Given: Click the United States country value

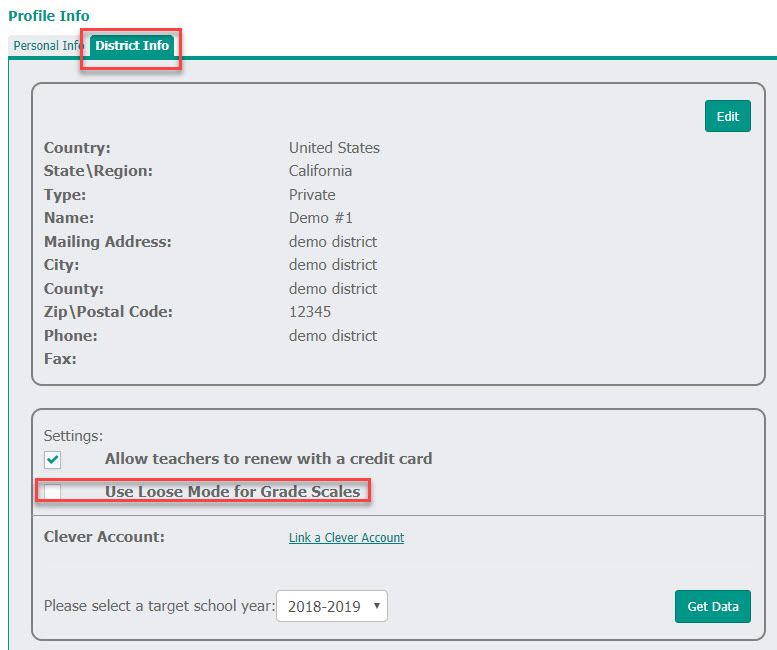Looking at the screenshot, I should [x=334, y=148].
